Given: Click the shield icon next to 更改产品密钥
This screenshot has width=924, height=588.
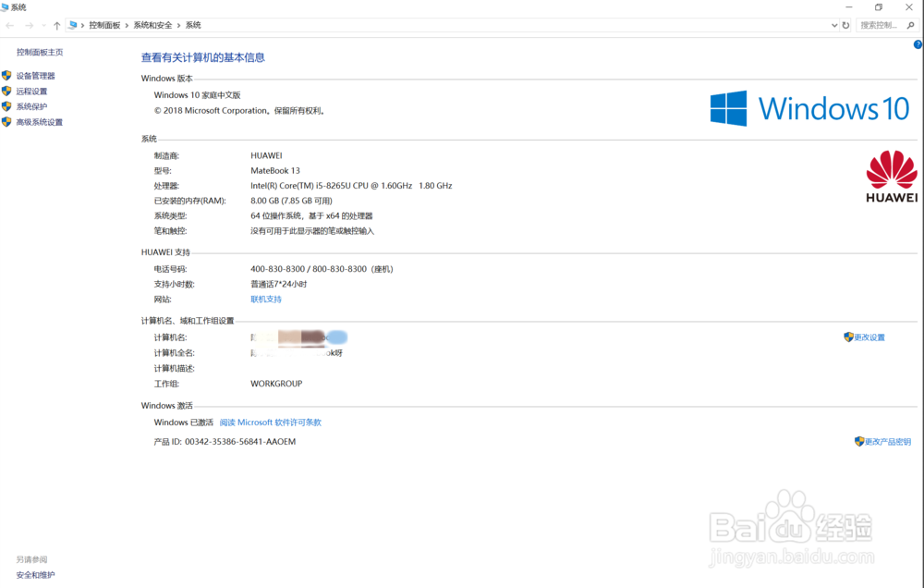Looking at the screenshot, I should point(859,441).
